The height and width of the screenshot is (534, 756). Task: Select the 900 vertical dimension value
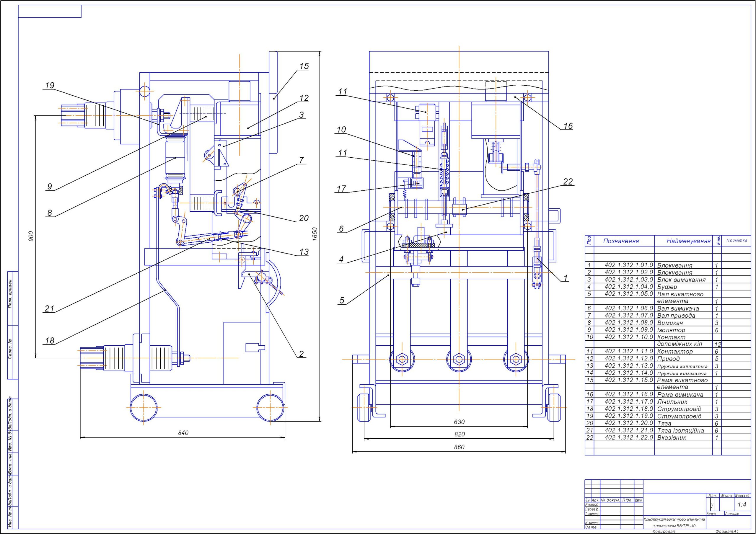tap(31, 236)
